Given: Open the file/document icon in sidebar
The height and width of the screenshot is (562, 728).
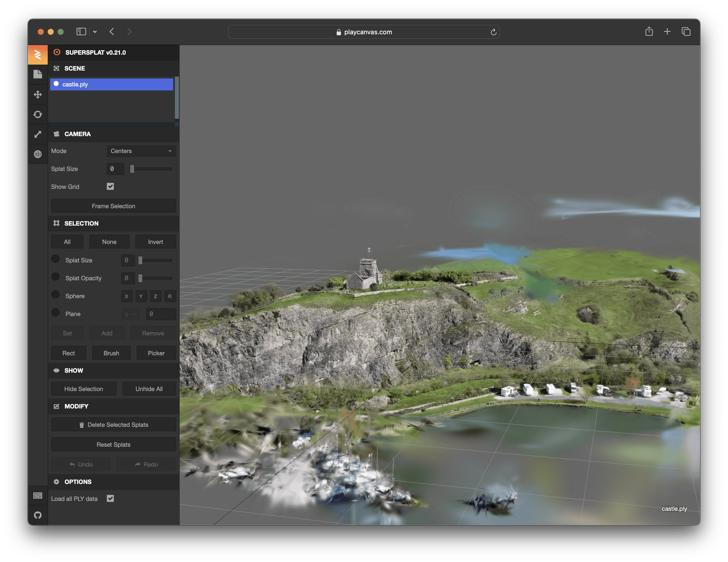Looking at the screenshot, I should tap(38, 74).
